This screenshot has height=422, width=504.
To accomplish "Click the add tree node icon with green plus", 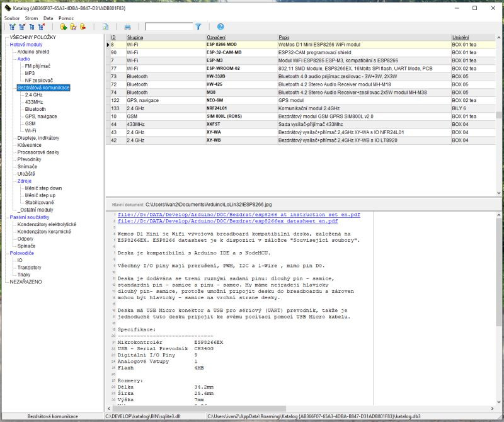I will coord(13,27).
